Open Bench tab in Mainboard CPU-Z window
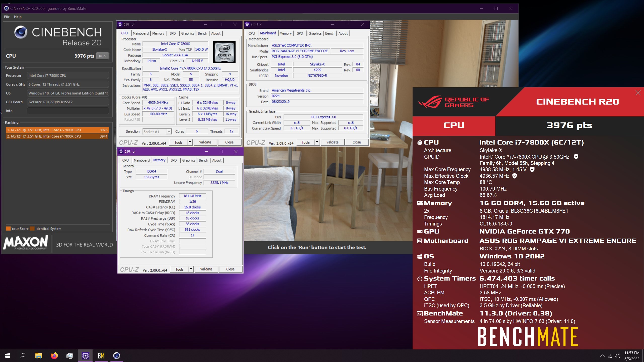644x362 pixels. click(330, 33)
